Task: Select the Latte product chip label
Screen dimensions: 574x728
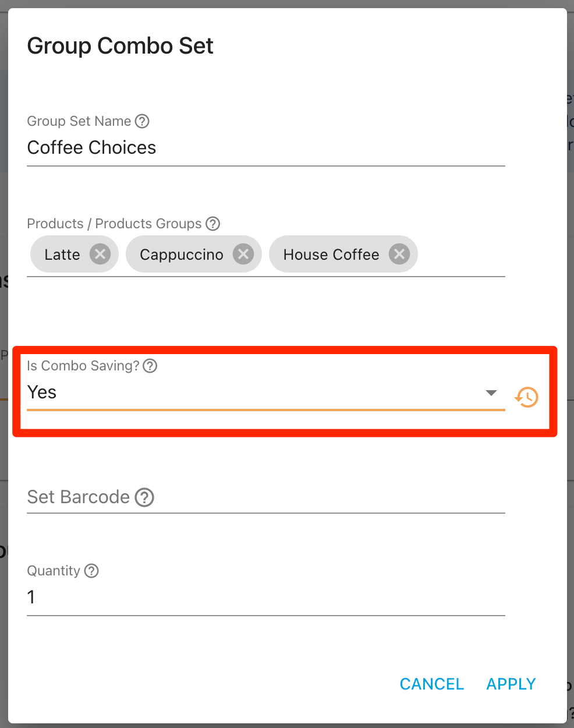Action: click(x=62, y=255)
